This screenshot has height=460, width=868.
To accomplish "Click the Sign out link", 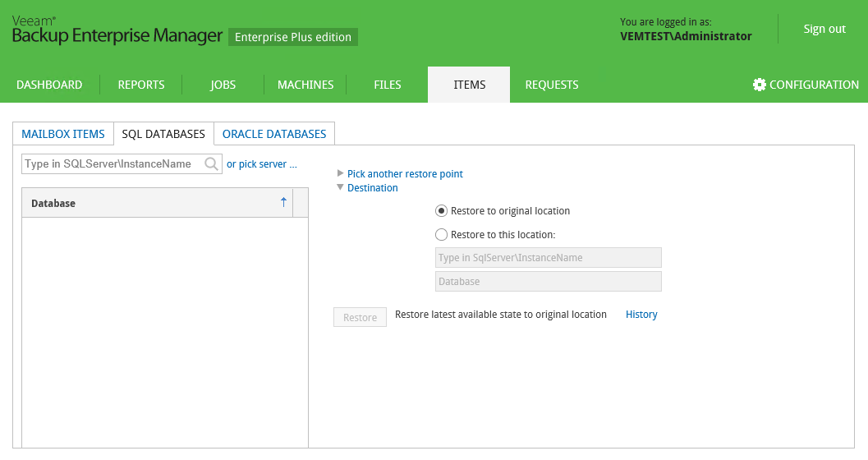I will (824, 29).
